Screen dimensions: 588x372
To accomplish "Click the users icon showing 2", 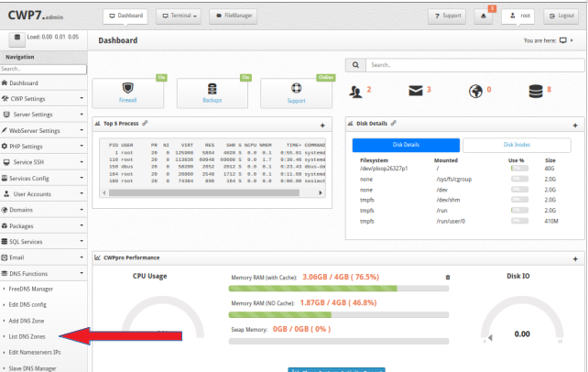I will (355, 92).
